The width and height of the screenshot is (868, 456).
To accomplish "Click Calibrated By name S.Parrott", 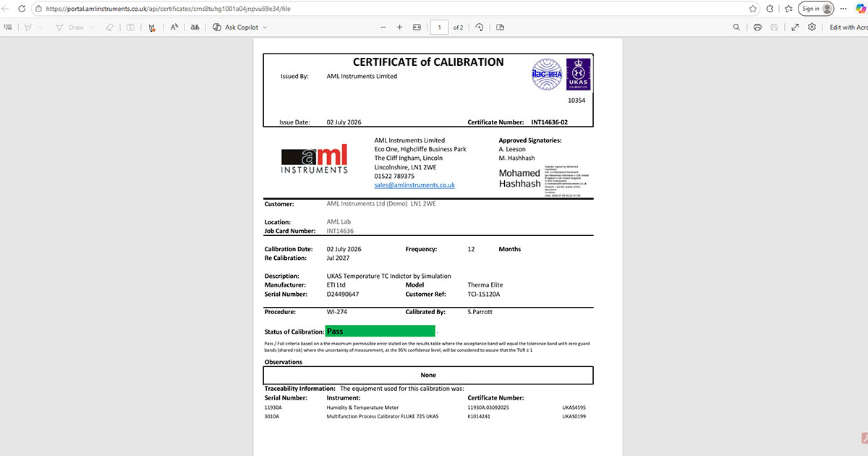I will coord(481,312).
